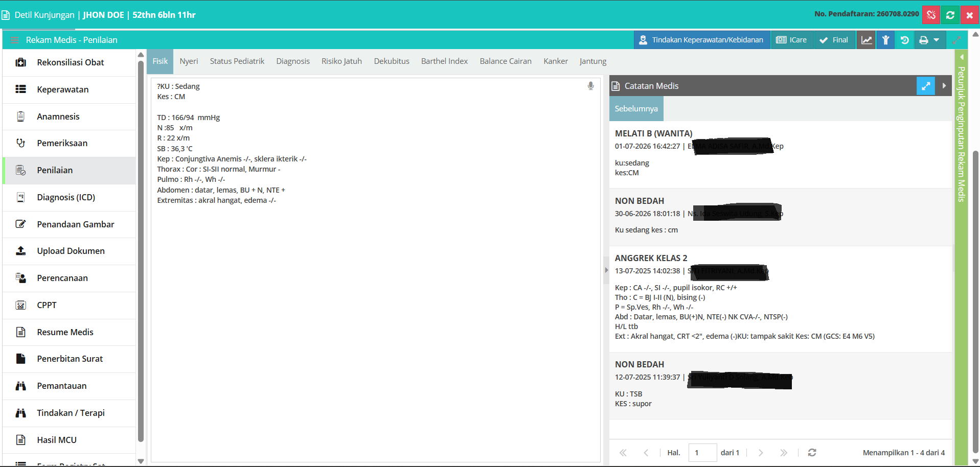Click the Rekonsiliasi Obat medical kit icon
Screen dimensions: 980x467
[x=20, y=62]
